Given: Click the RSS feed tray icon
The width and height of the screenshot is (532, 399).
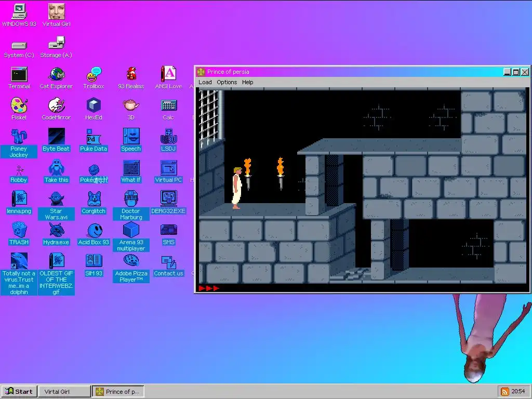Looking at the screenshot, I should click(504, 392).
